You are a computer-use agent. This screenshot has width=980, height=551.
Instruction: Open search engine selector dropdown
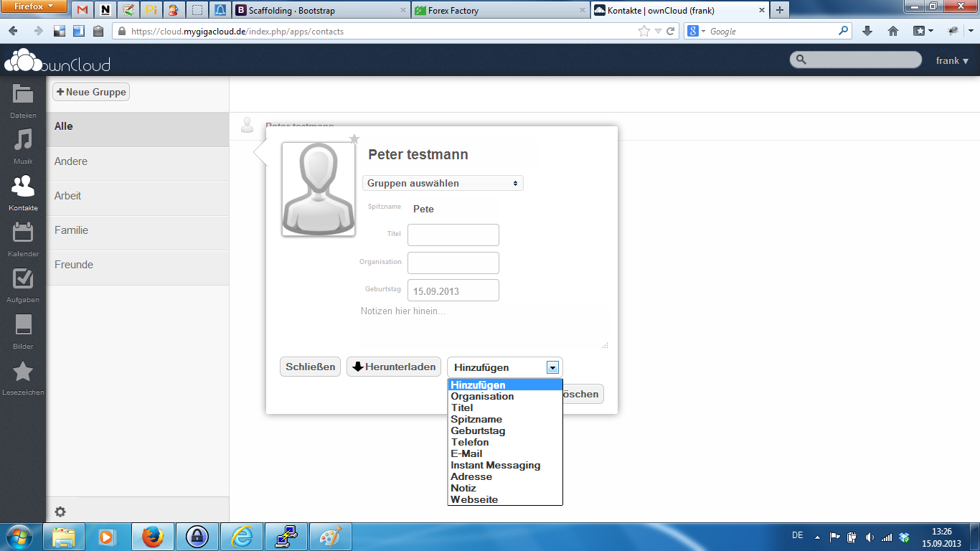696,31
